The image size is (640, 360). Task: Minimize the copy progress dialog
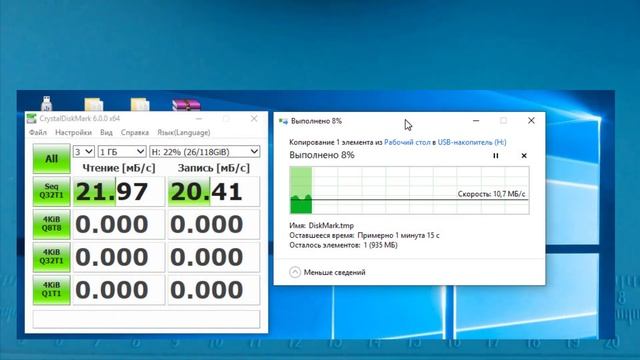476,121
